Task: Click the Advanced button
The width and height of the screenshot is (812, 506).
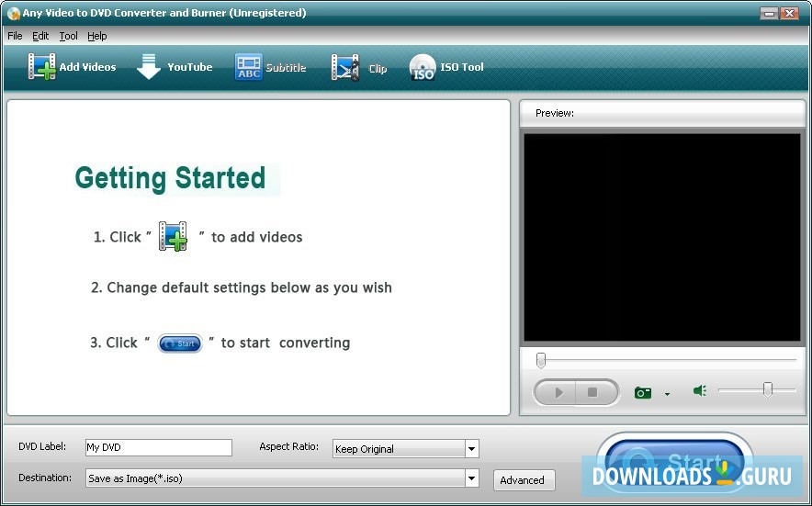Action: (524, 480)
